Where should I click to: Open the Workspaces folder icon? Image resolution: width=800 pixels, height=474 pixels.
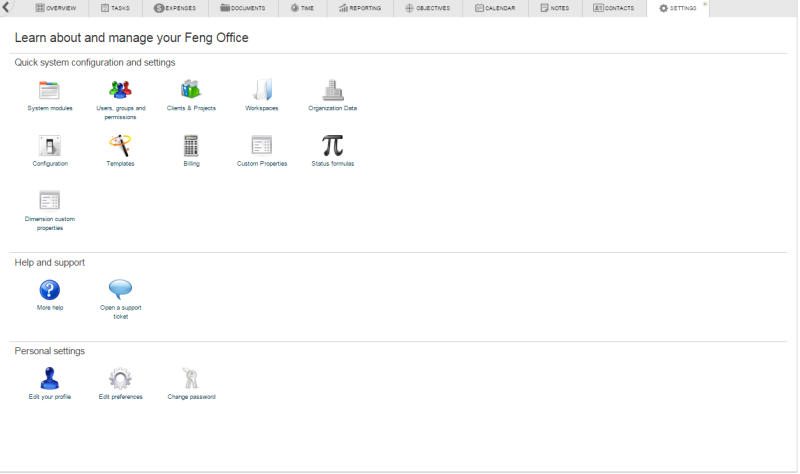click(x=261, y=90)
